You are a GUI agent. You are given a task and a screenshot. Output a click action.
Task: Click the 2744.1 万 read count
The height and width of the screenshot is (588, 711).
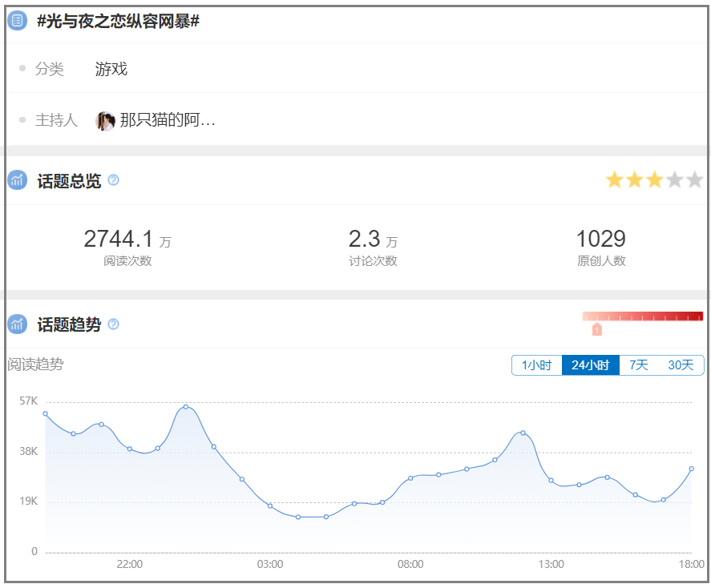coord(127,239)
